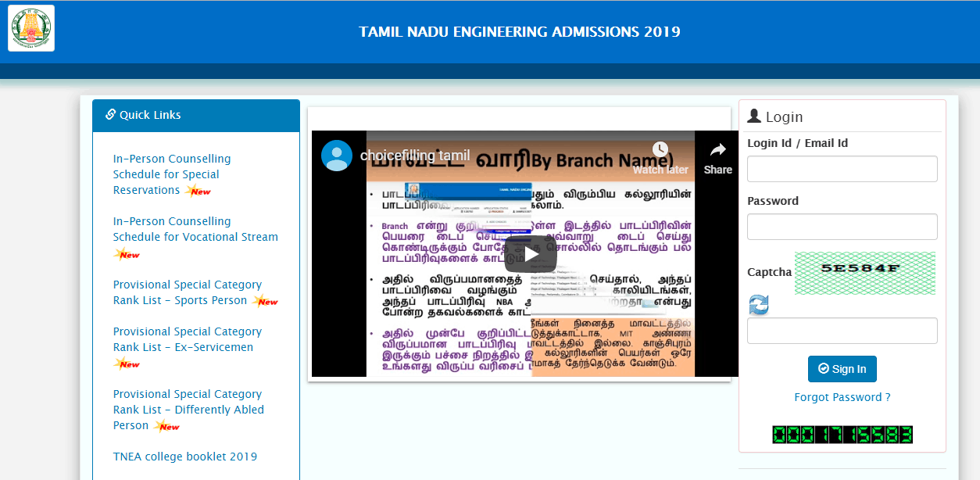Screen dimensions: 980x480
Task: Select the captcha text entry box
Action: [842, 331]
